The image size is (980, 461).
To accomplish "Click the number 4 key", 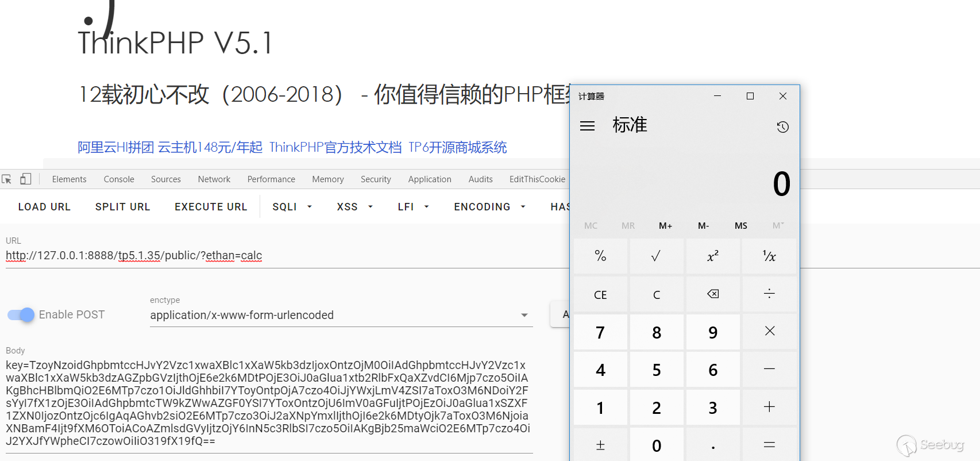I will (x=600, y=370).
